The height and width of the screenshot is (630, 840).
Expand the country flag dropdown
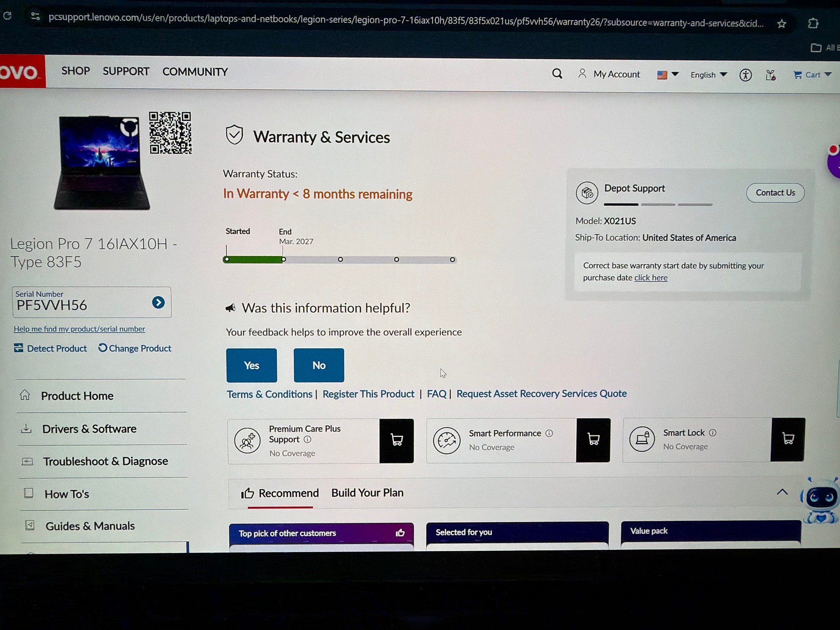(668, 75)
